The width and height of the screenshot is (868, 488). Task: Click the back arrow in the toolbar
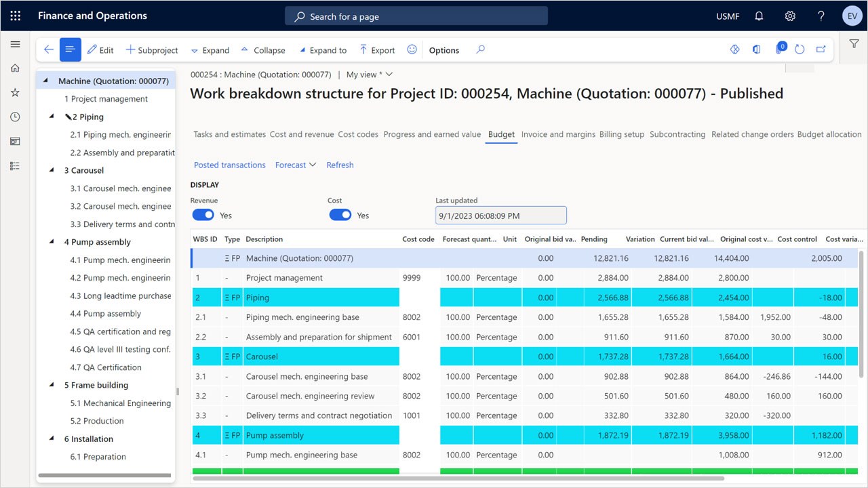(48, 49)
